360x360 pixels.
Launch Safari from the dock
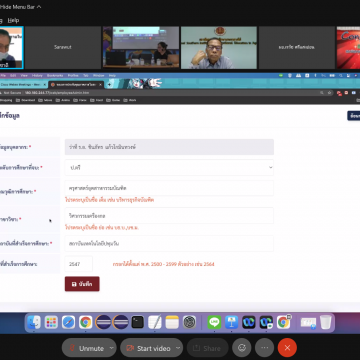(68, 322)
